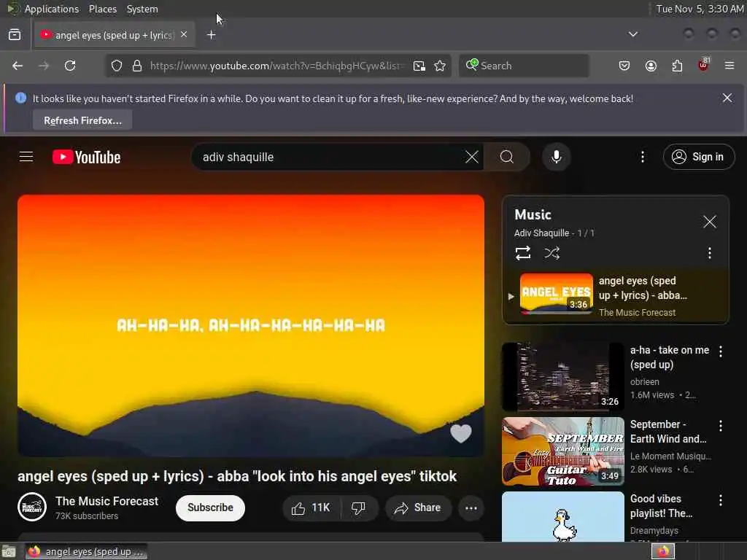Go to YouTube home via logo

point(86,157)
